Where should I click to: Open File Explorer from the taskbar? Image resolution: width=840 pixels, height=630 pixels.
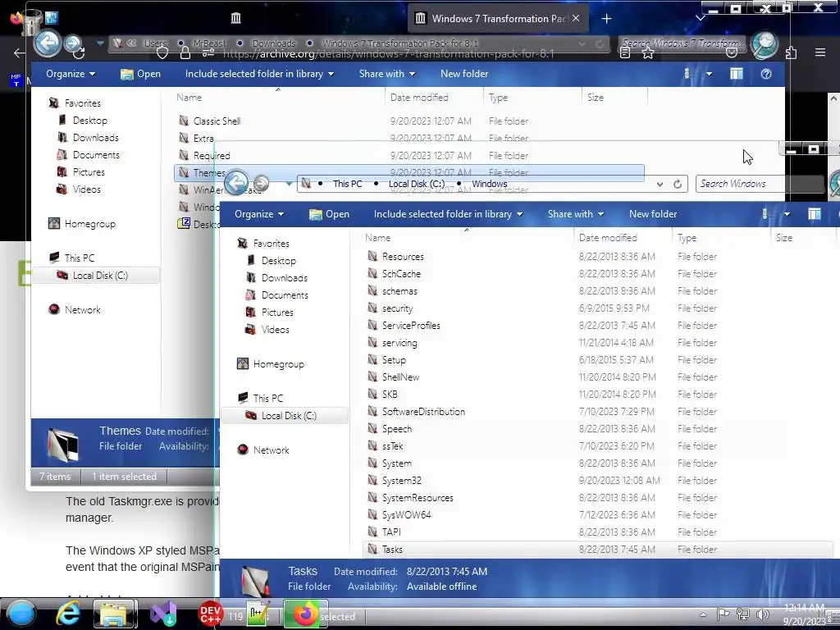(115, 614)
